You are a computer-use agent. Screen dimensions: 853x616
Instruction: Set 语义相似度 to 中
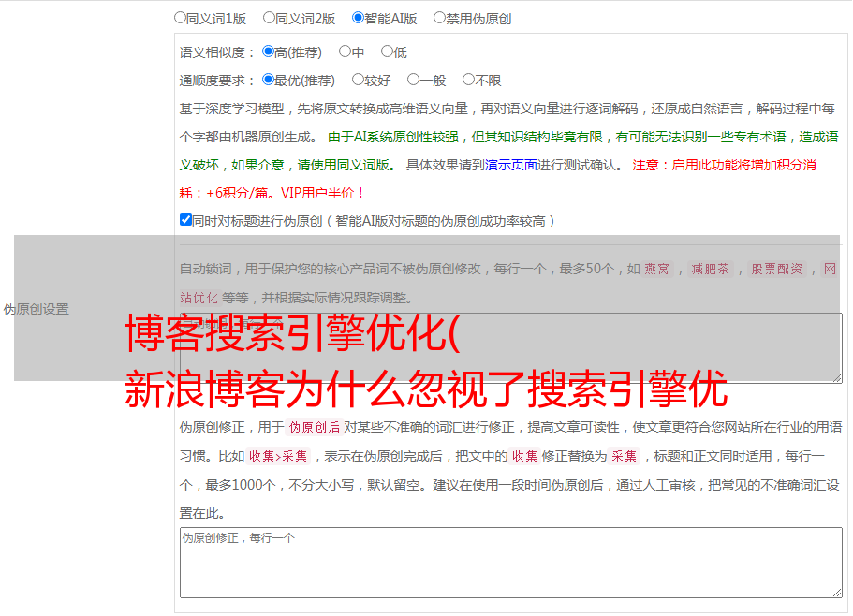(x=345, y=51)
